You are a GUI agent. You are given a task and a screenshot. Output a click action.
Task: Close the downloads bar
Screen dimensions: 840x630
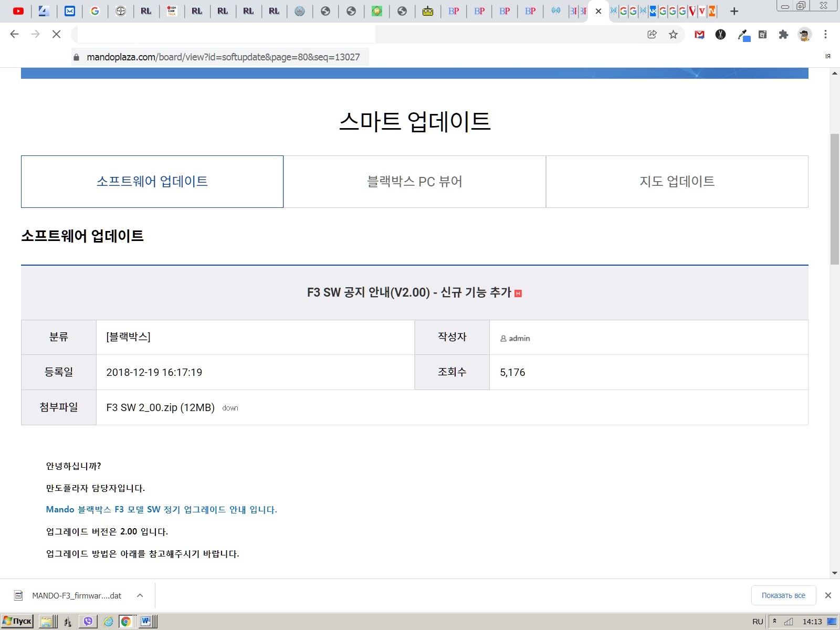tap(828, 595)
